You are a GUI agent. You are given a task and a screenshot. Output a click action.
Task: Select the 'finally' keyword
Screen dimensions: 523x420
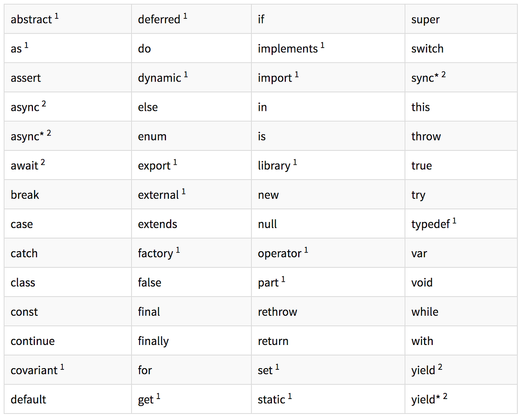[153, 341]
